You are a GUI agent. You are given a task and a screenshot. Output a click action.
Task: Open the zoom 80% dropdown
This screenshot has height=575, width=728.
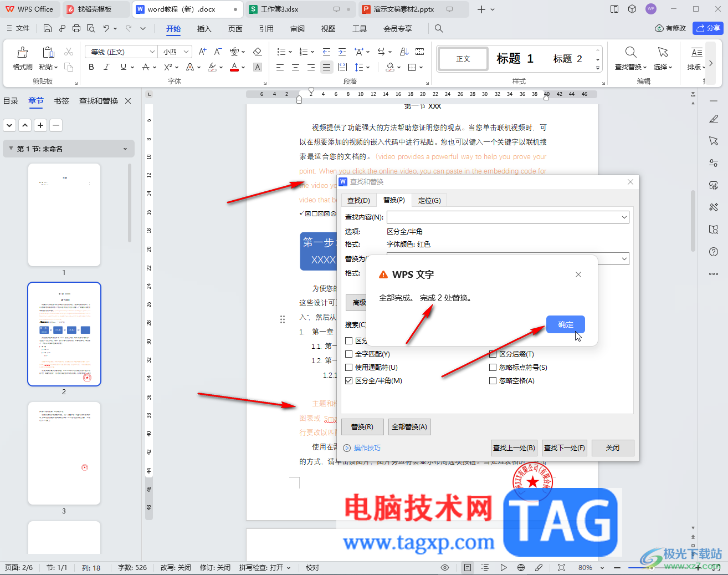[x=602, y=568]
